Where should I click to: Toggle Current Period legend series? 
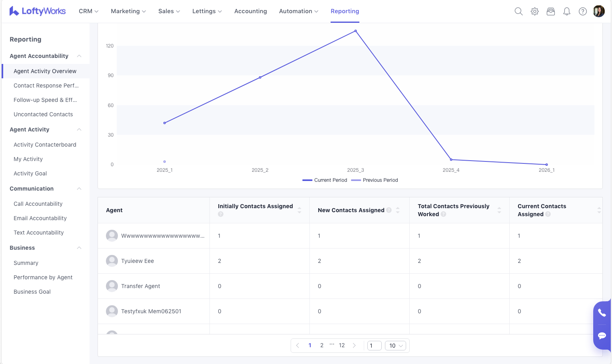click(325, 180)
